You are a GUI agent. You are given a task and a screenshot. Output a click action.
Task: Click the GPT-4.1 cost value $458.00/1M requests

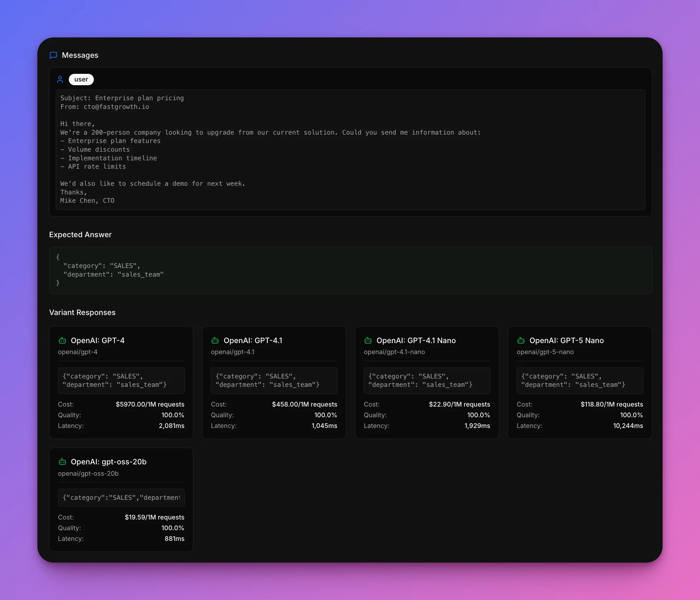click(304, 404)
